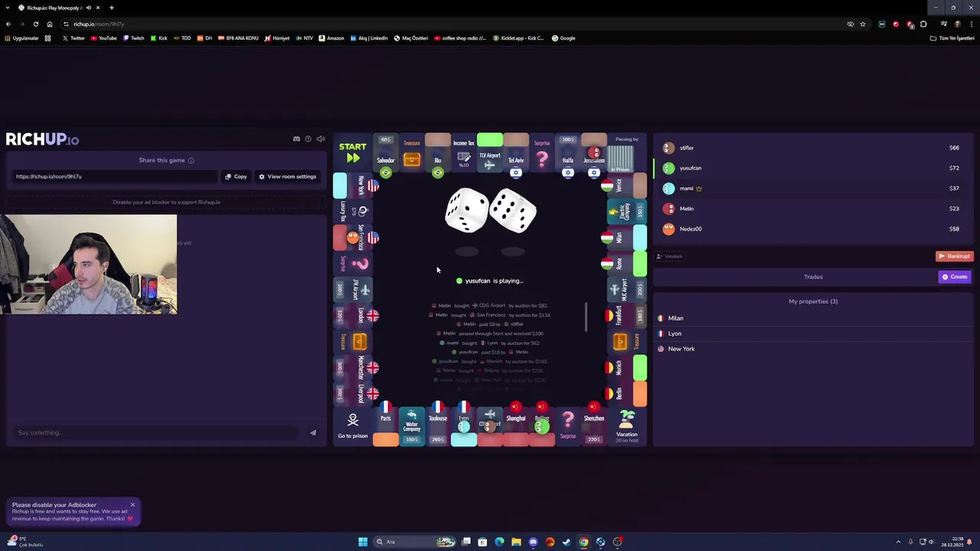The height and width of the screenshot is (551, 980).
Task: Click the game log scrollbar
Action: coord(586,317)
